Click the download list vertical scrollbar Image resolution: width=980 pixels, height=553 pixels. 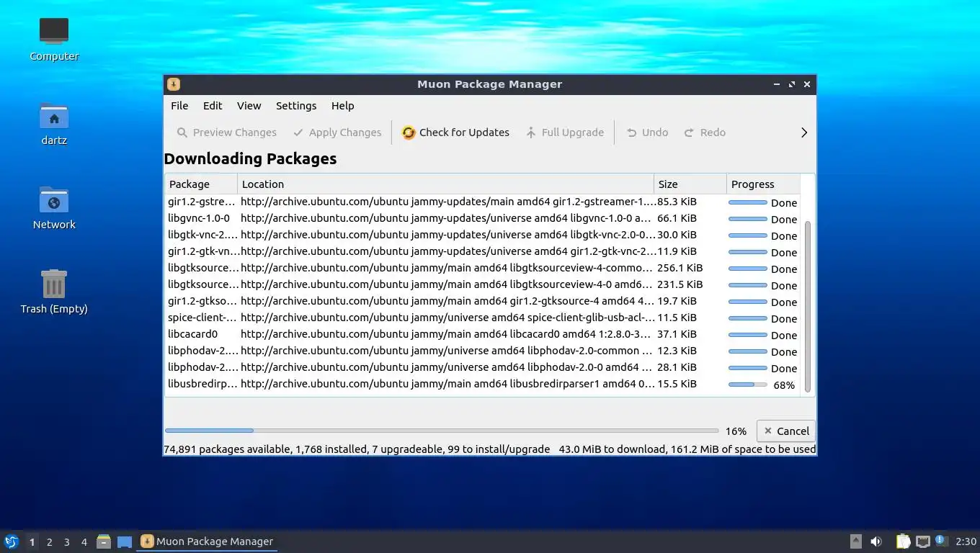808,306
